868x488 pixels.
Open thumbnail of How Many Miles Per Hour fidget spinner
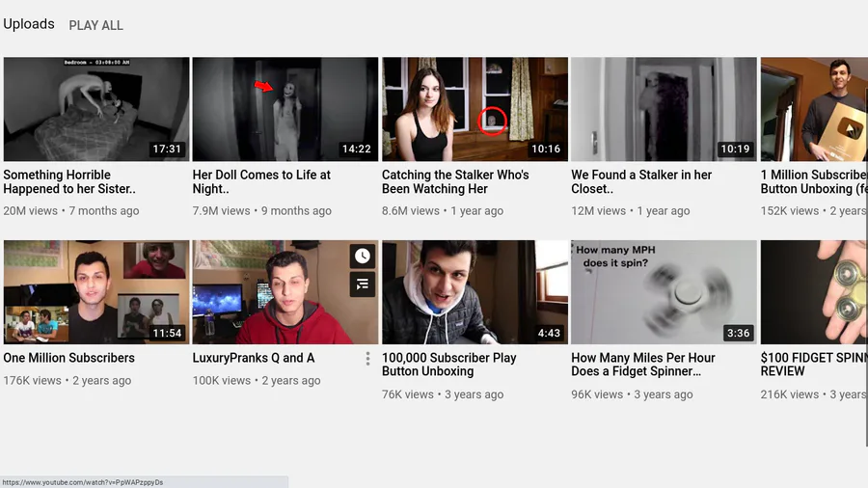coord(664,292)
